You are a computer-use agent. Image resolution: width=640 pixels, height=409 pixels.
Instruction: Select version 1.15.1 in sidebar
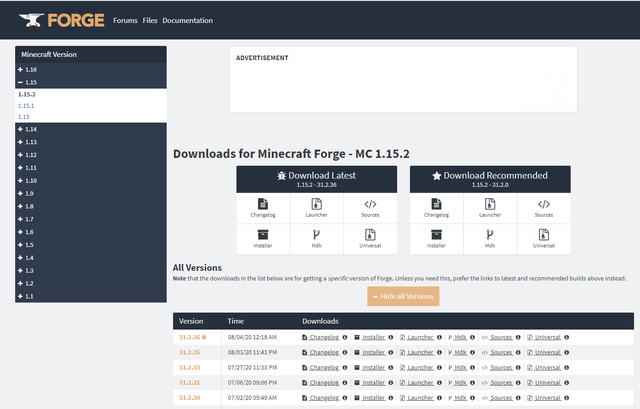coord(26,106)
